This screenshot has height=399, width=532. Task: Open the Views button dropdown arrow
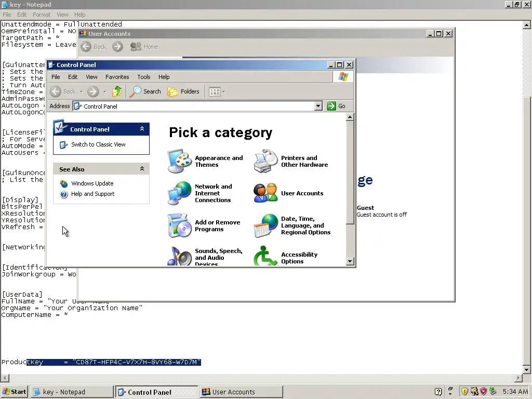pos(223,91)
